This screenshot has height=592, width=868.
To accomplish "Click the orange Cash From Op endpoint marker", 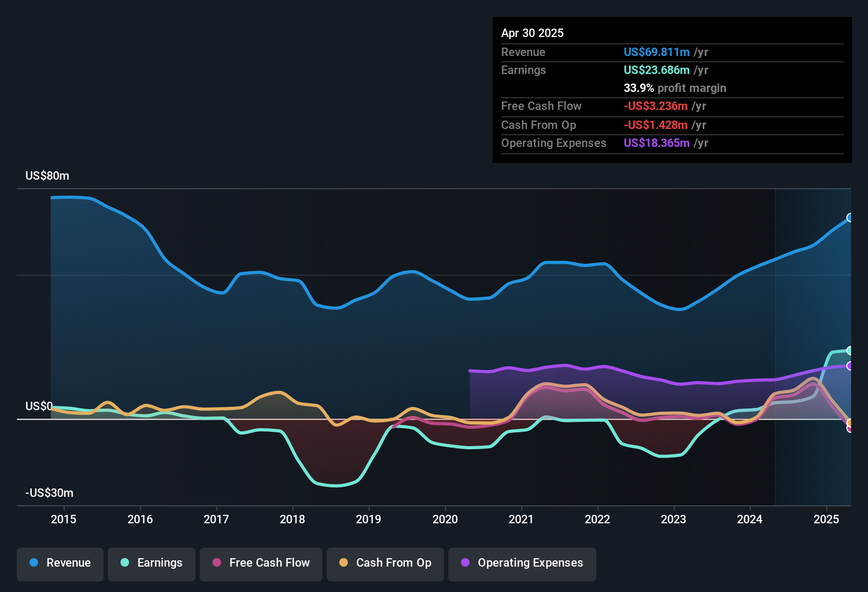I will (850, 423).
